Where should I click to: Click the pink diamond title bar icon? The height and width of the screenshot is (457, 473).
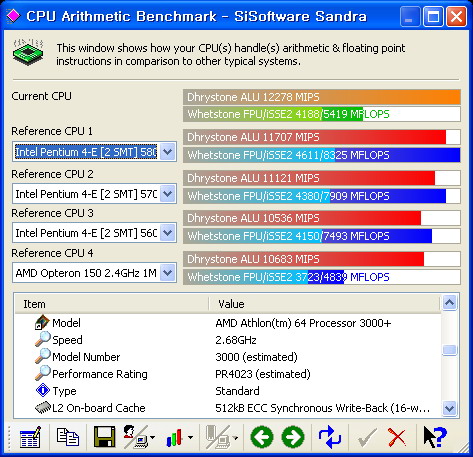[13, 16]
